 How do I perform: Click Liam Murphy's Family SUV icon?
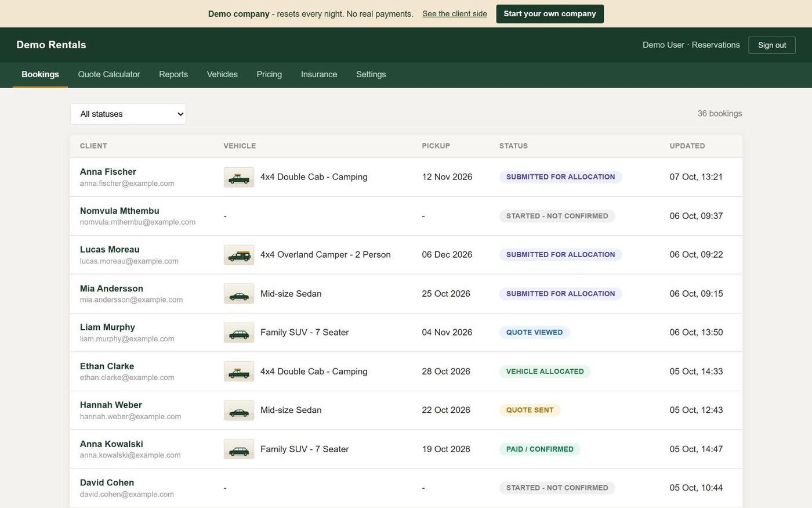pyautogui.click(x=239, y=333)
